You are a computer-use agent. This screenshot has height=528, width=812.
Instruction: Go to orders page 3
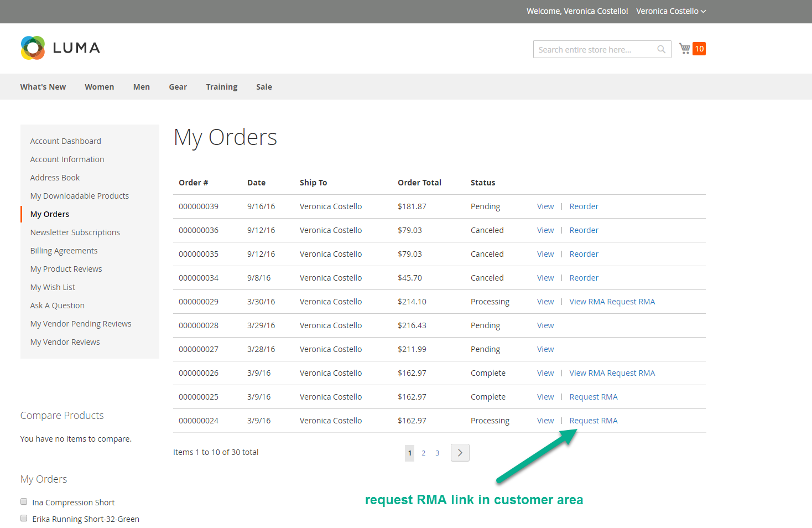pos(438,453)
